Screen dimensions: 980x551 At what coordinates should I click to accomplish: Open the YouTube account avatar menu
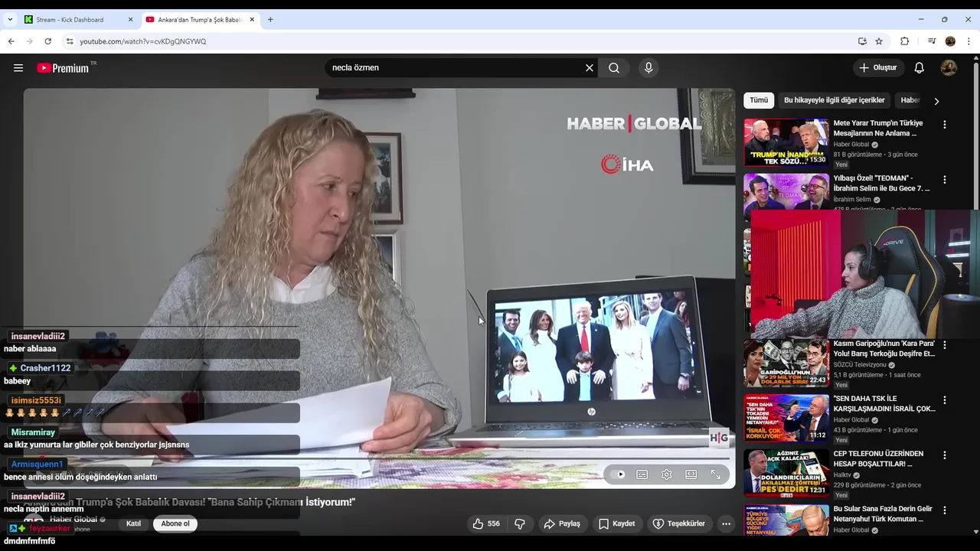click(949, 67)
